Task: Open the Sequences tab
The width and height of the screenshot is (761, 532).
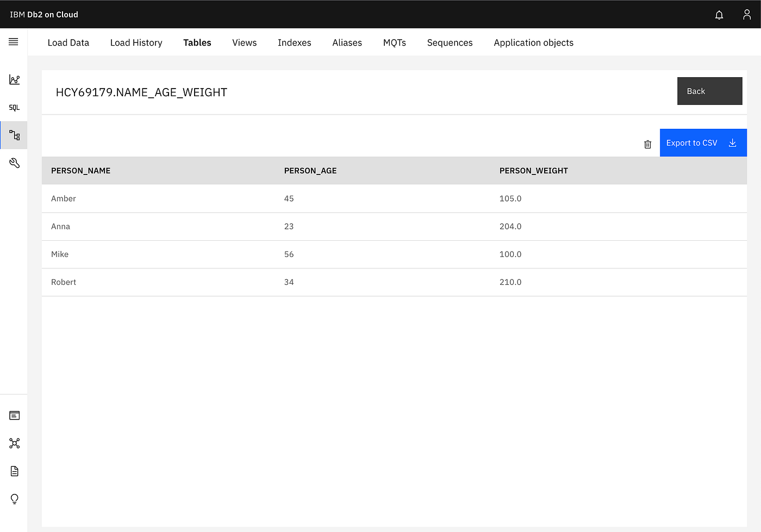Action: 450,42
